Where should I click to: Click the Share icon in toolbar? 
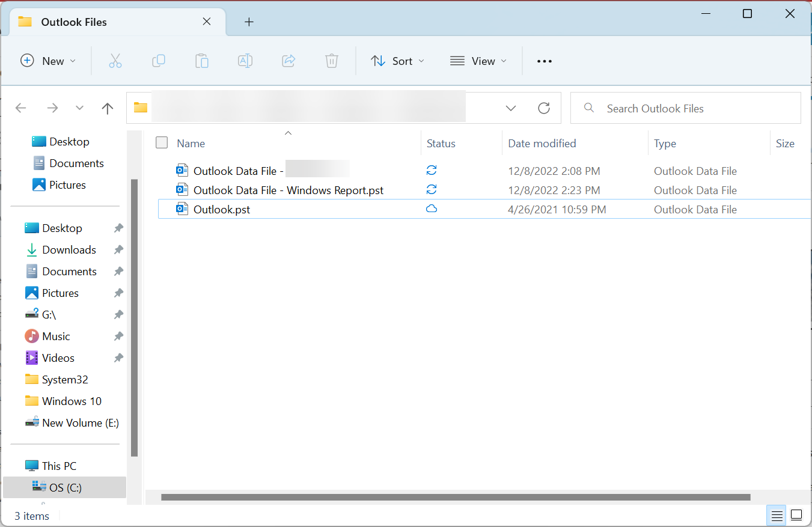[288, 61]
